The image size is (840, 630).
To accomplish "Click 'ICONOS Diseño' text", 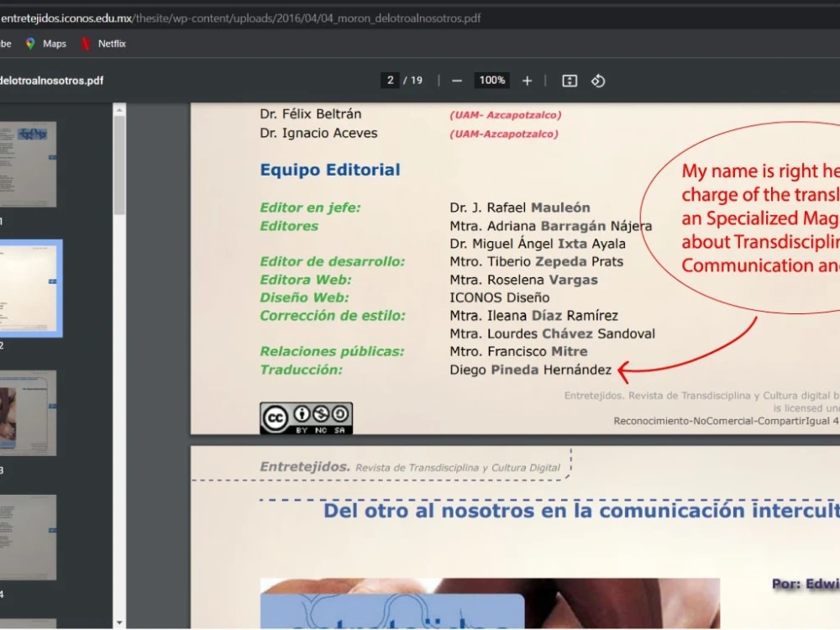I will [499, 297].
